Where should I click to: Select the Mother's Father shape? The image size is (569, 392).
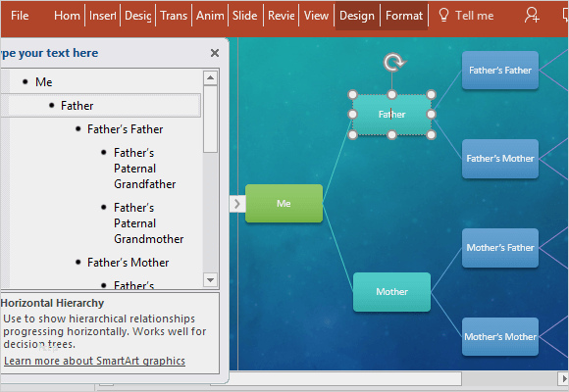coord(500,248)
